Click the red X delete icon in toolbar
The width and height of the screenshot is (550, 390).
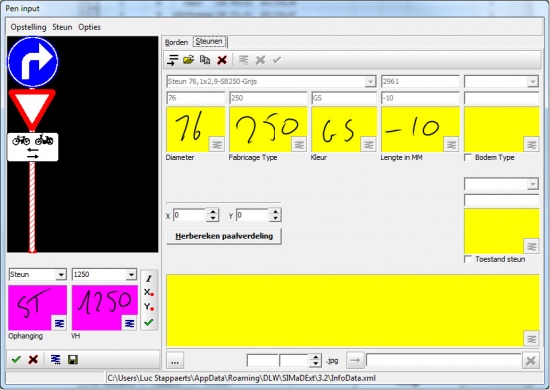click(222, 60)
